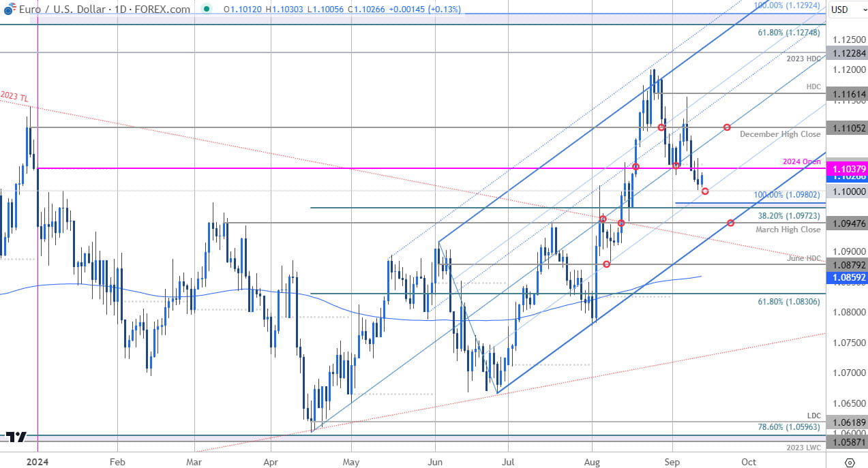Click Jun on the time axis
The width and height of the screenshot is (868, 468).
435,462
